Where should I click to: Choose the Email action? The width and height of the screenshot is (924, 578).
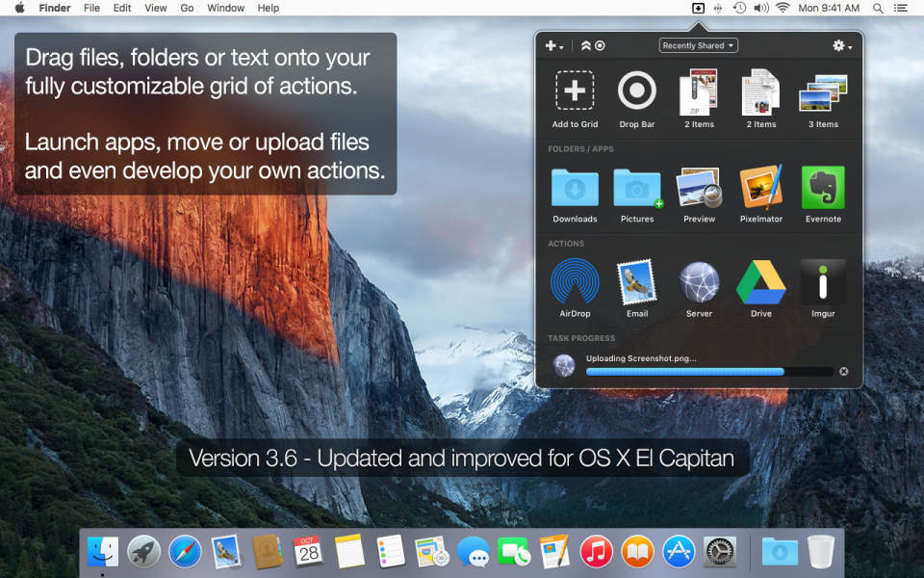click(637, 282)
